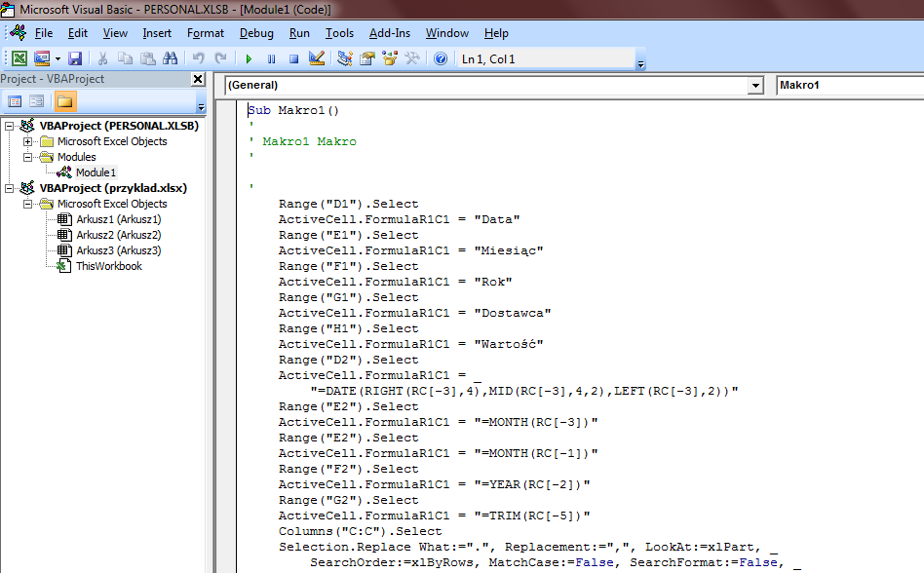Viewport: 924px width, 573px height.
Task: Open the Run menu
Action: (299, 33)
